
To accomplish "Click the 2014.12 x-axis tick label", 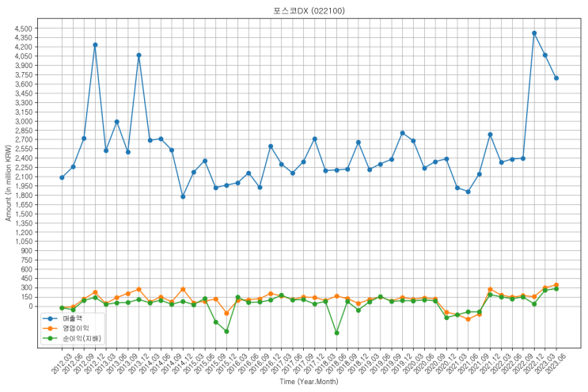I will point(182,363).
